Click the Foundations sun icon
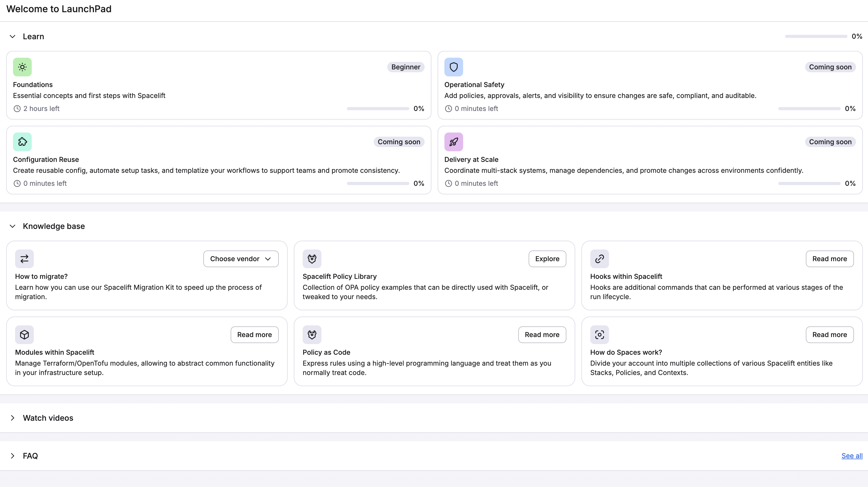868x487 pixels. coord(22,67)
